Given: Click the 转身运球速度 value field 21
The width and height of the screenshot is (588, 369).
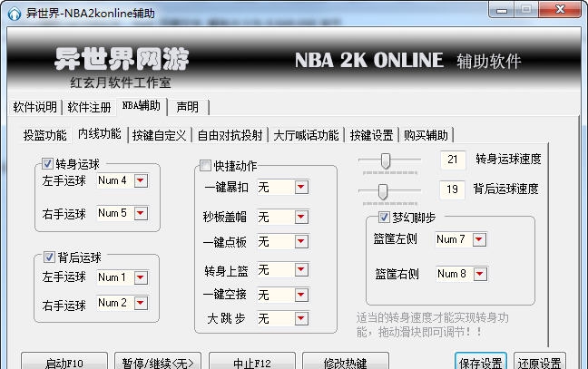Looking at the screenshot, I should tap(453, 160).
